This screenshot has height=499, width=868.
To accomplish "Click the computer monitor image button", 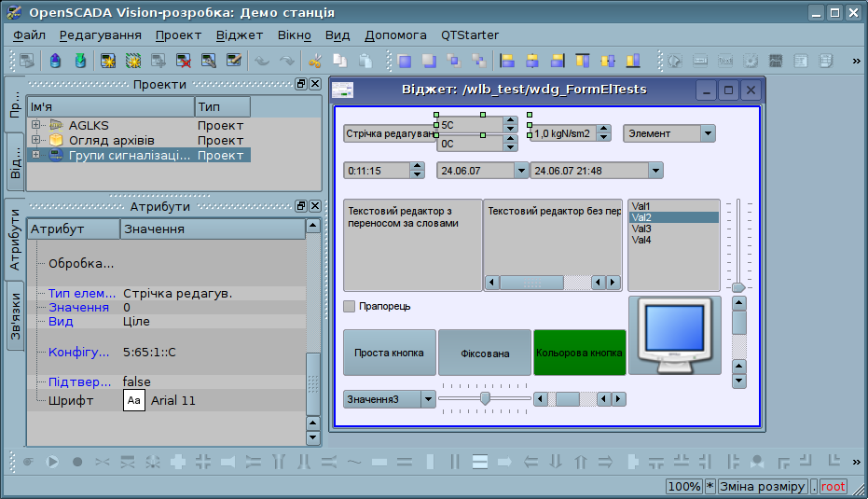I will (674, 335).
